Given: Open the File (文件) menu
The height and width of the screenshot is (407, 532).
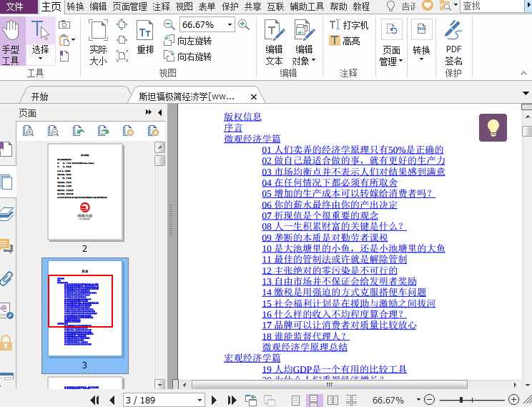Looking at the screenshot, I should 15,6.
